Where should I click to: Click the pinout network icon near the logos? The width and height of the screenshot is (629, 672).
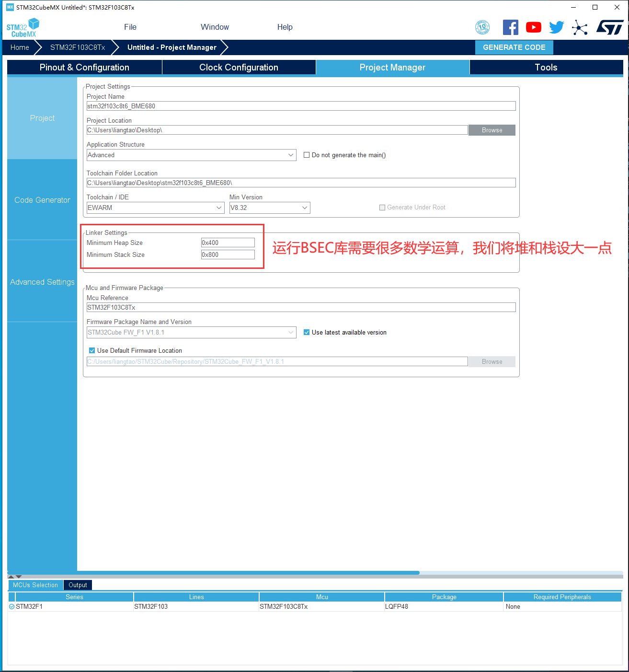coord(580,28)
